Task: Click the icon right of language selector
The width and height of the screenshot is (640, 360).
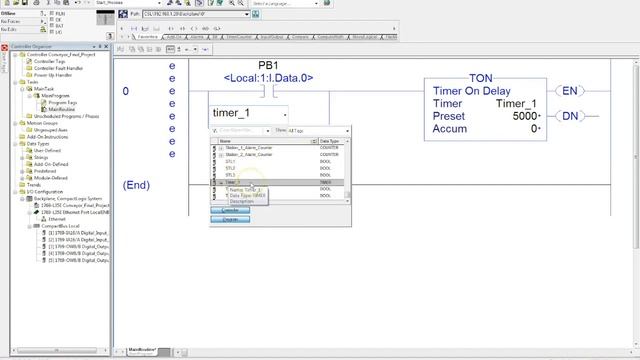Action: pyautogui.click(x=327, y=3)
